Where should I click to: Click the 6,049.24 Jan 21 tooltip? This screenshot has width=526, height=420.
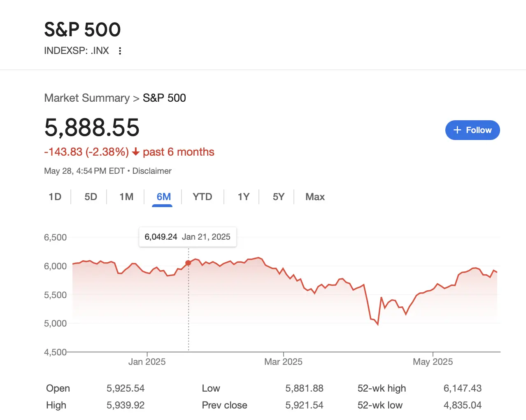click(x=187, y=237)
